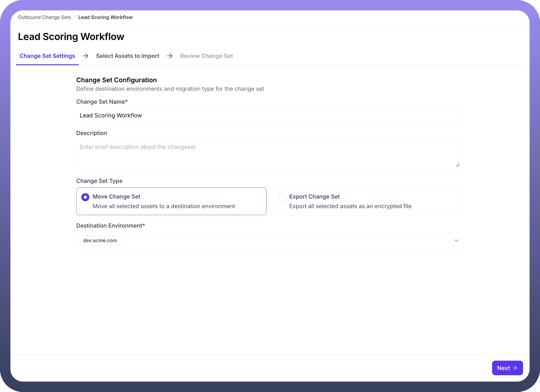Click the dev.acme.com selected tag
This screenshot has width=540, height=392.
tap(100, 241)
